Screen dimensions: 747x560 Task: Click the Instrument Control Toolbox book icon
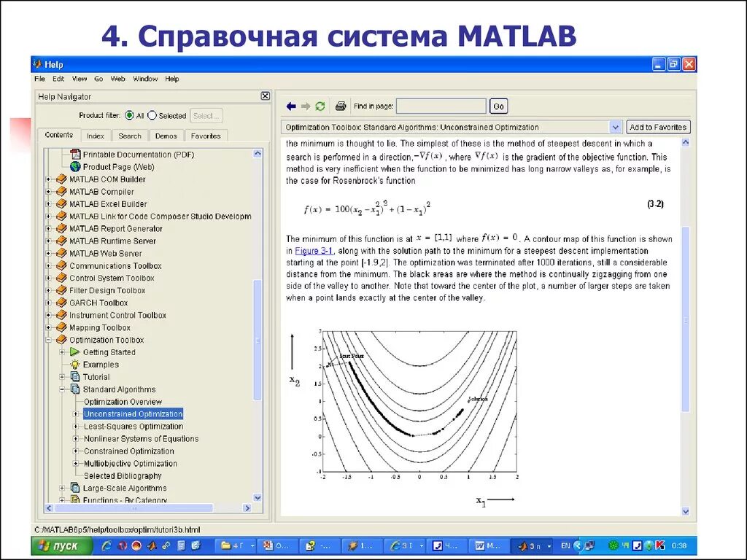click(61, 315)
